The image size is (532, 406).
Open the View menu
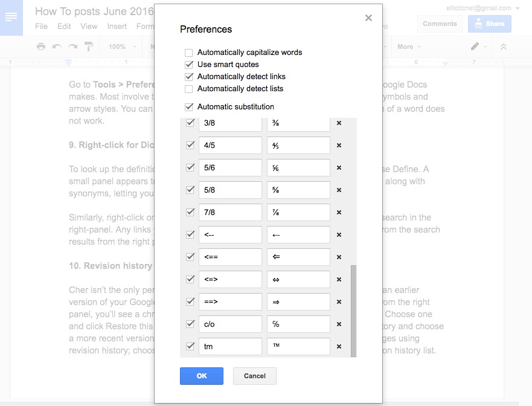click(89, 27)
